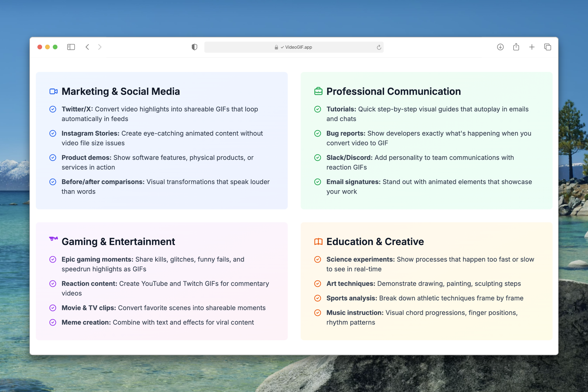Click the Slack/Discord list item
Screen dimensions: 588x392
[420, 162]
